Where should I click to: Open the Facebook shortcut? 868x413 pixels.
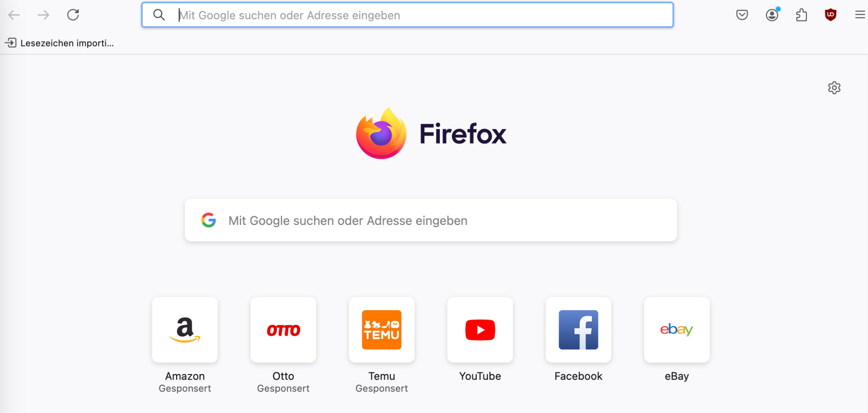(x=578, y=330)
